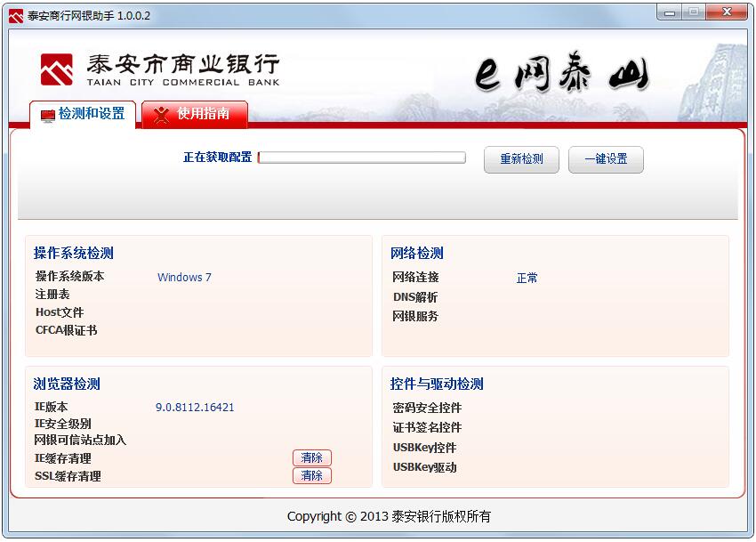The width and height of the screenshot is (756, 542).
Task: Click the 注册表 item
Action: 52,295
